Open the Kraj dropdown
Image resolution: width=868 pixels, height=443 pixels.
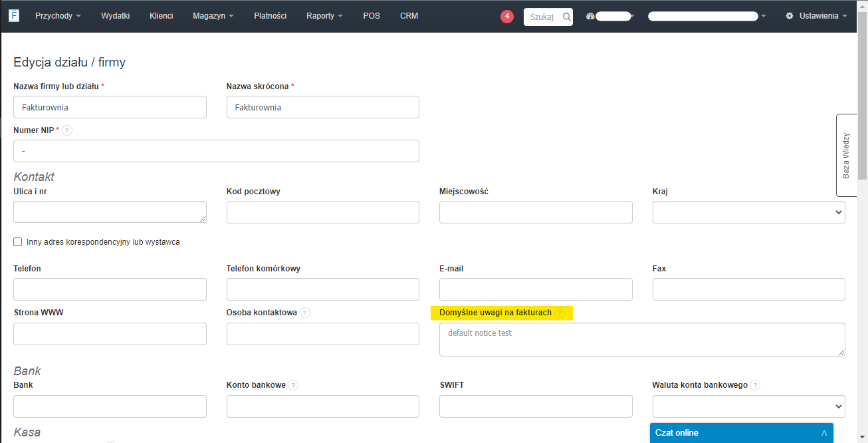748,212
